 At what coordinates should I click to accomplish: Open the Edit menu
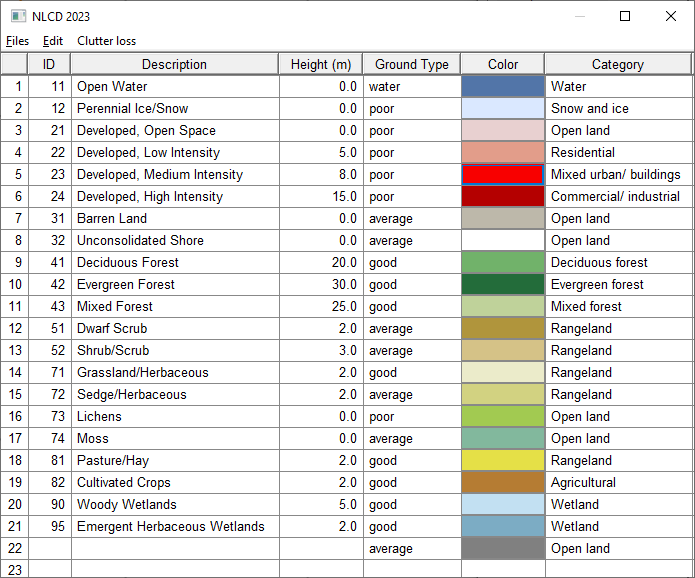tap(53, 41)
